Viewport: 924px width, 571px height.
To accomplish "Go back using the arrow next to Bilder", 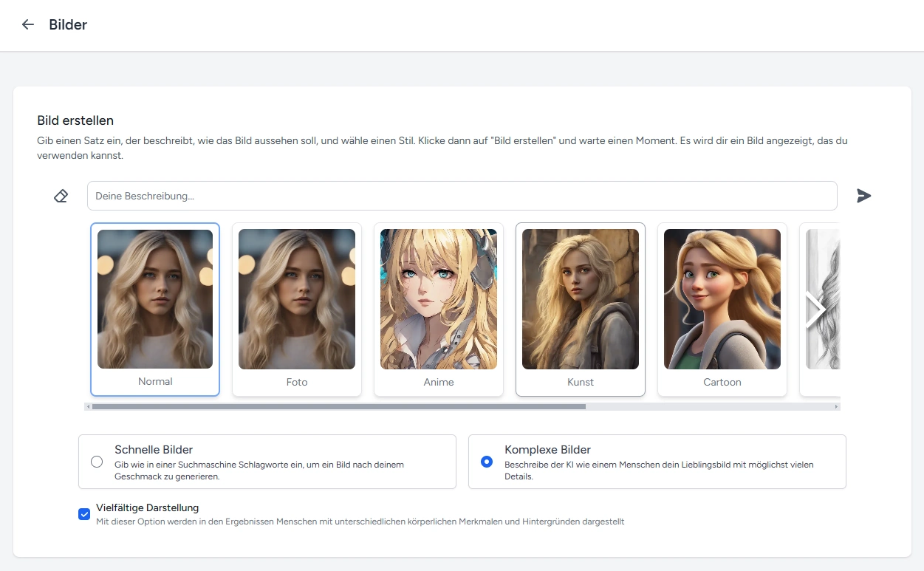I will 28,24.
